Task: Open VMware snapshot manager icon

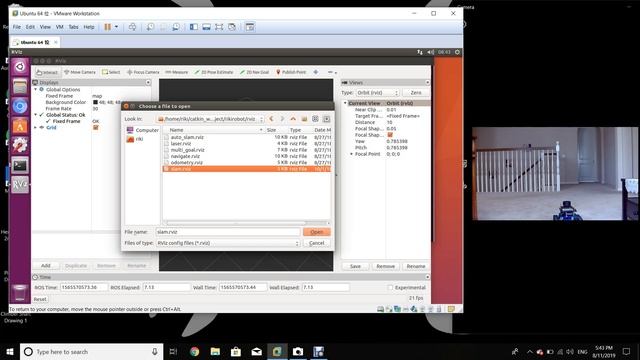Action: [x=176, y=27]
